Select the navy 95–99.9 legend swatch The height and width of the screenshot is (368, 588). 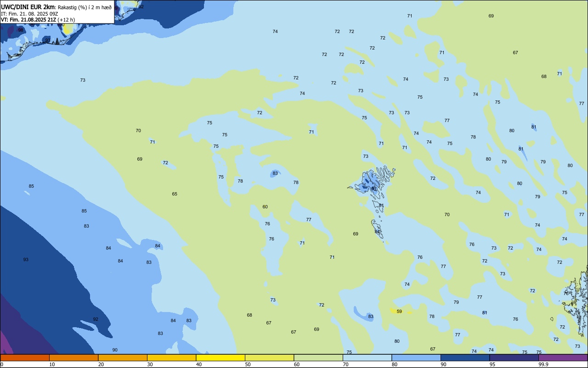click(514, 357)
